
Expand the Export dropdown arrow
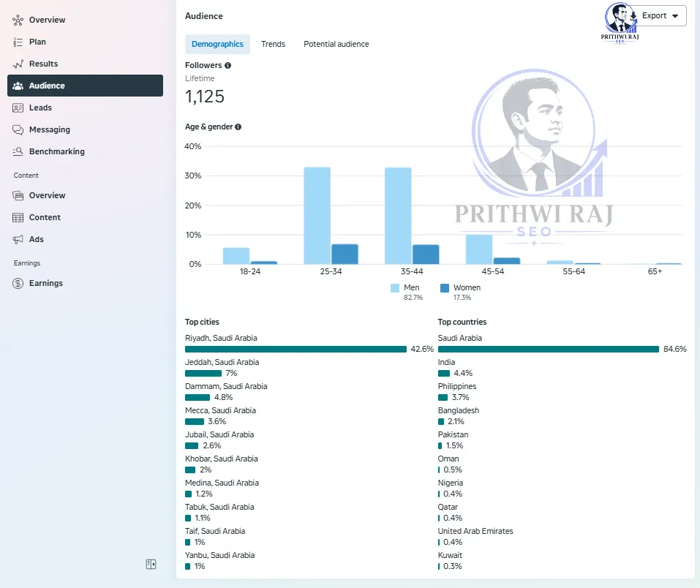[x=675, y=15]
